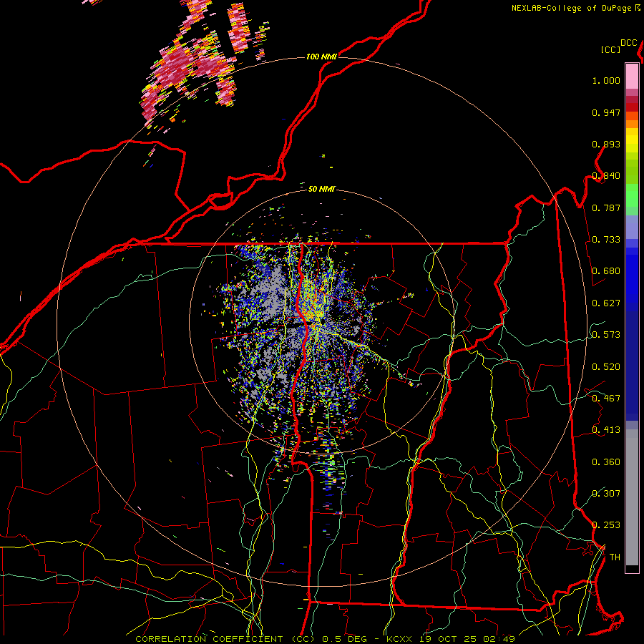Select the 0.840 scale value
Image resolution: width=644 pixels, height=644 pixels.
[x=606, y=176]
